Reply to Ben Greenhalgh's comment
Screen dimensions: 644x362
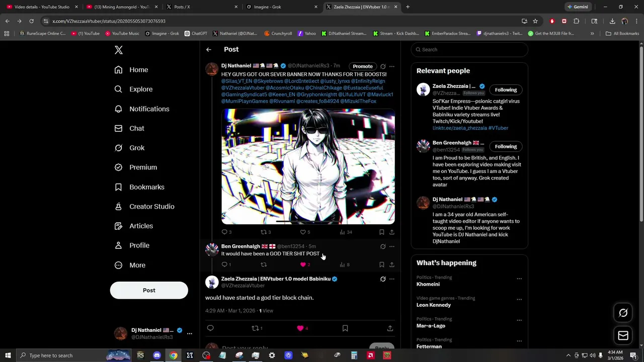coord(225,264)
